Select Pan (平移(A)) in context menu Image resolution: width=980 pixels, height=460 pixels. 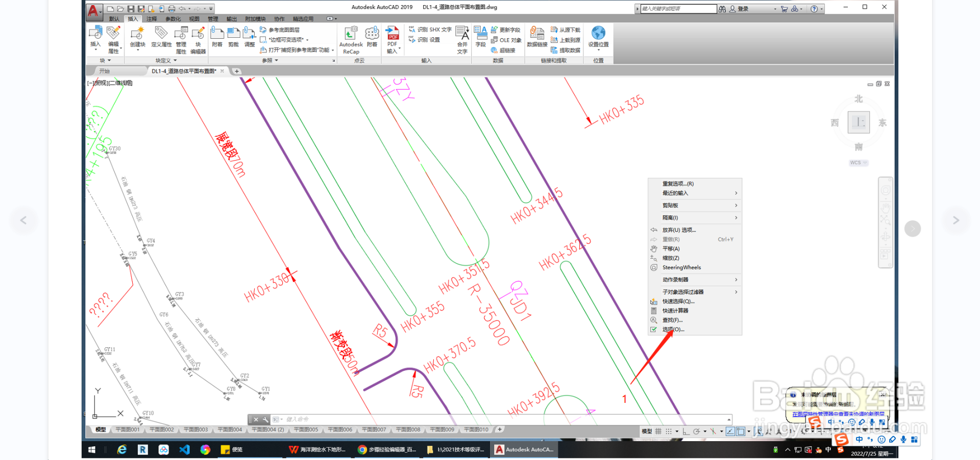click(x=695, y=249)
